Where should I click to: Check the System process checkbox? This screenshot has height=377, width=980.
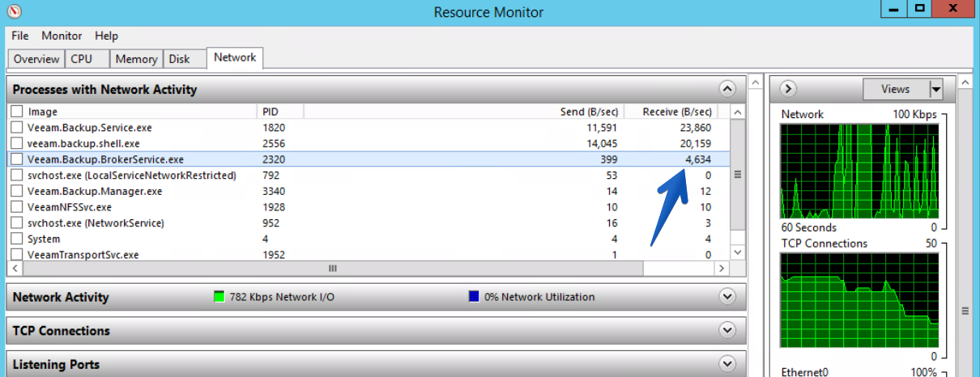click(x=17, y=239)
